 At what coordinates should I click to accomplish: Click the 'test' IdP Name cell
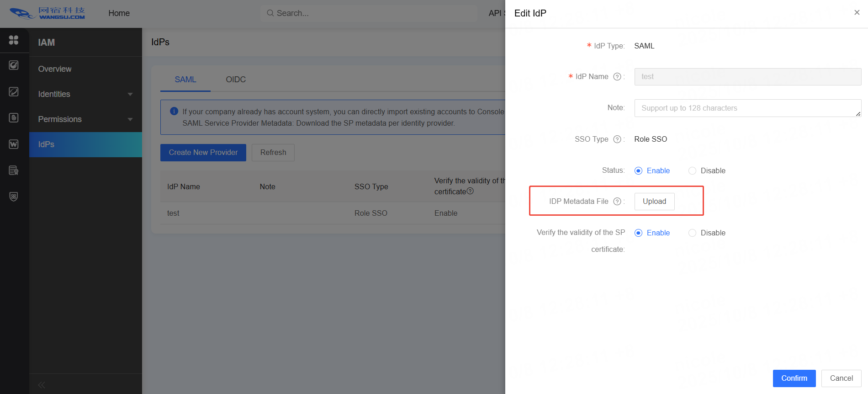click(173, 213)
